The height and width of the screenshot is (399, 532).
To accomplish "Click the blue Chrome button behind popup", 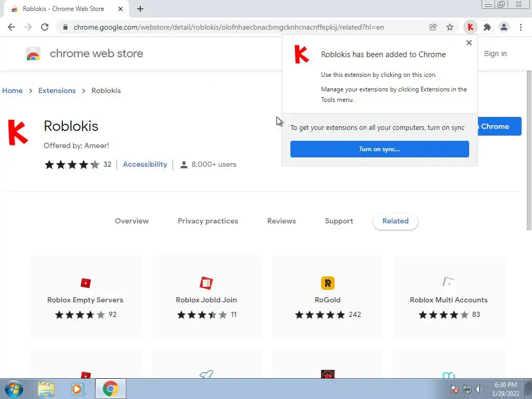I will pyautogui.click(x=499, y=126).
